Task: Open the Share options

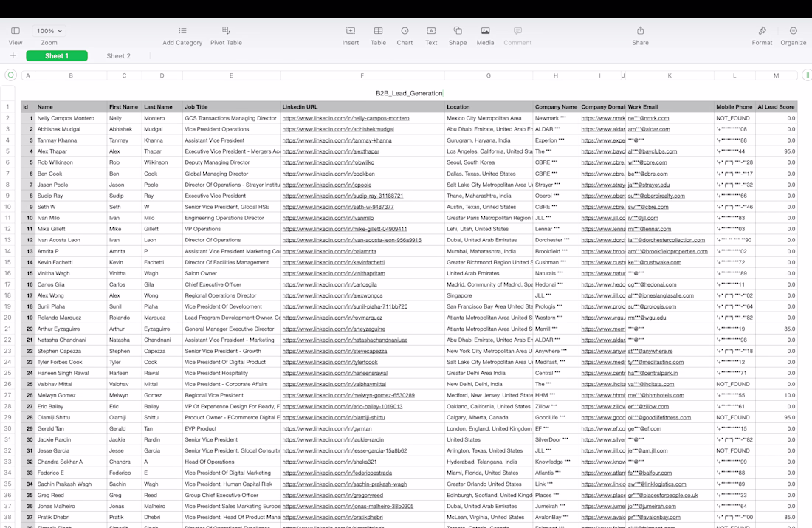Action: click(x=640, y=35)
